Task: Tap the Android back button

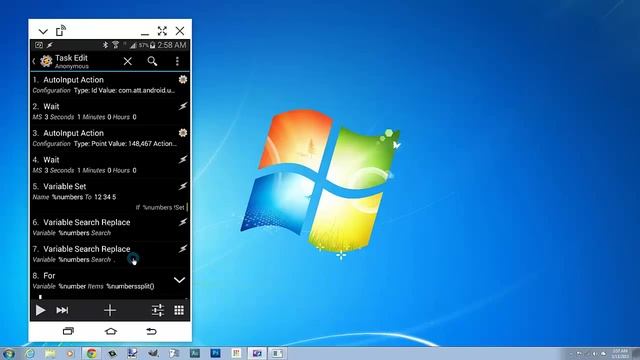Action: (x=151, y=331)
